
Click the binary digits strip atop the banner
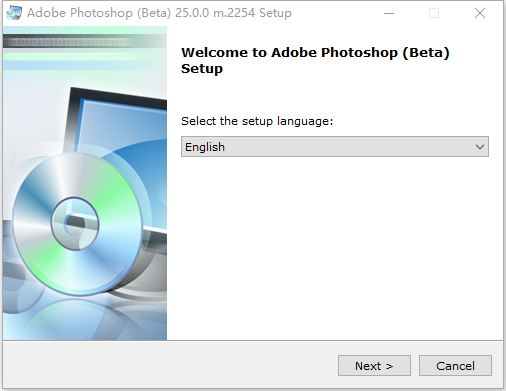(x=70, y=42)
